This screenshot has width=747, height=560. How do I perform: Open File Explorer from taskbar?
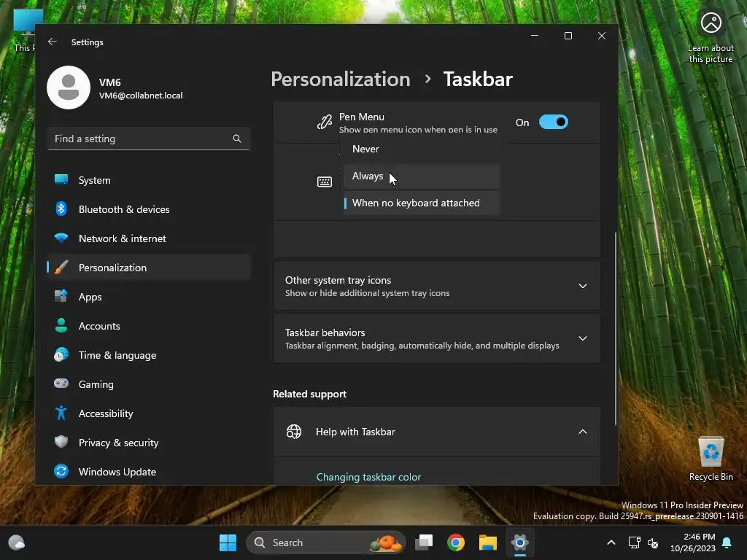(x=488, y=542)
